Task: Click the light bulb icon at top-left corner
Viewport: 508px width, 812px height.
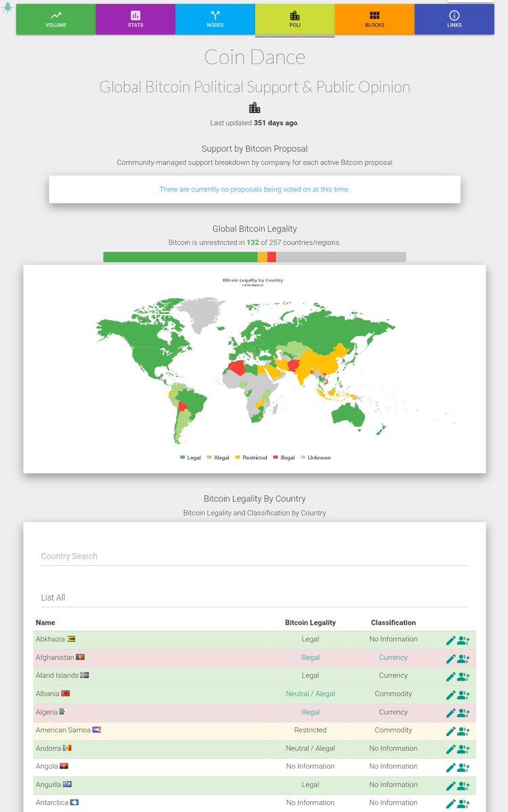Action: pyautogui.click(x=7, y=7)
